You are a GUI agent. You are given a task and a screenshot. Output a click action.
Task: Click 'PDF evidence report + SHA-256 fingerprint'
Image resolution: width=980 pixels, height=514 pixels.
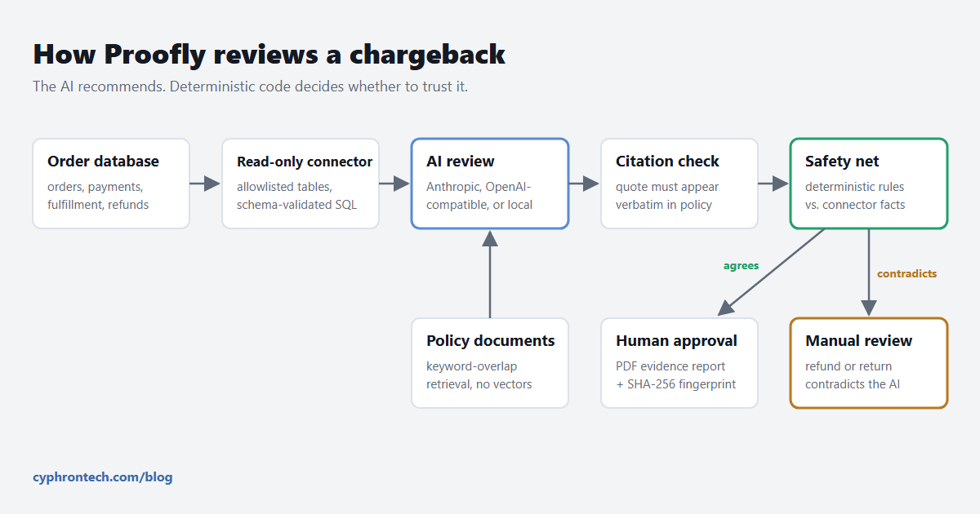[676, 375]
